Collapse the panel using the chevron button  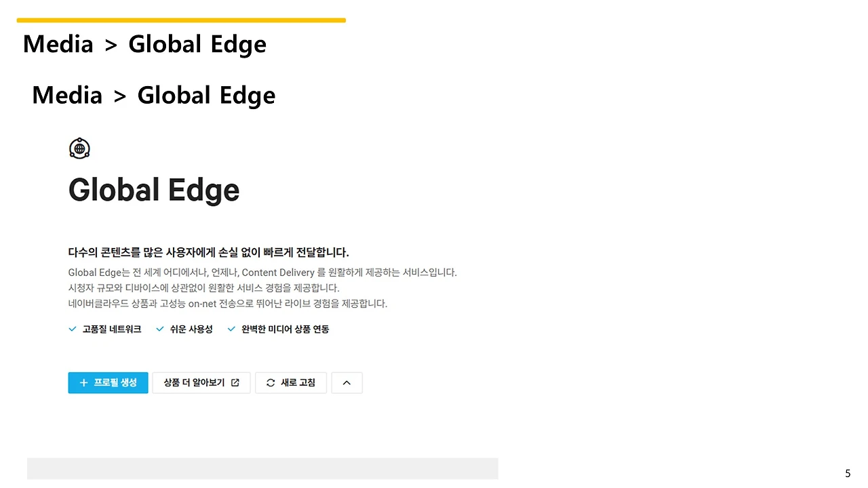[347, 382]
